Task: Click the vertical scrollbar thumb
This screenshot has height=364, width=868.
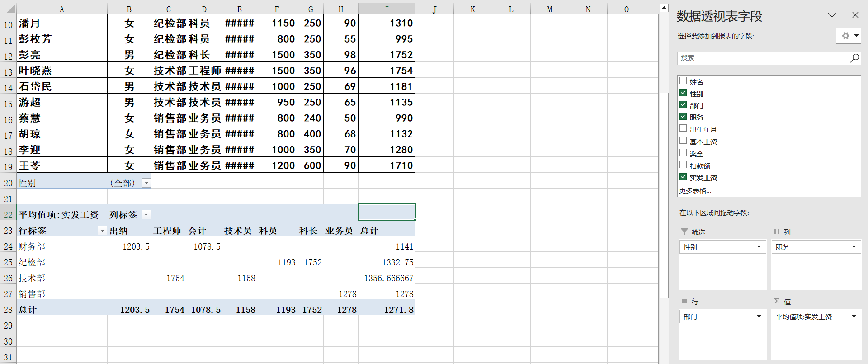Action: tap(664, 194)
